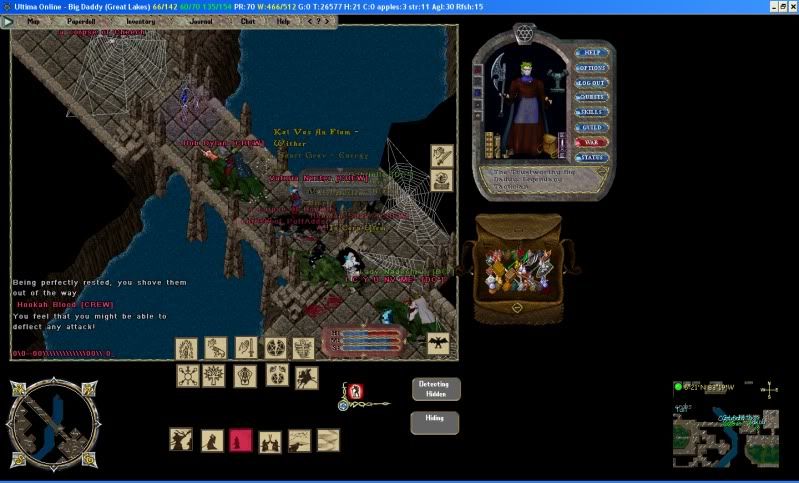Open the Map menu item

[x=33, y=21]
